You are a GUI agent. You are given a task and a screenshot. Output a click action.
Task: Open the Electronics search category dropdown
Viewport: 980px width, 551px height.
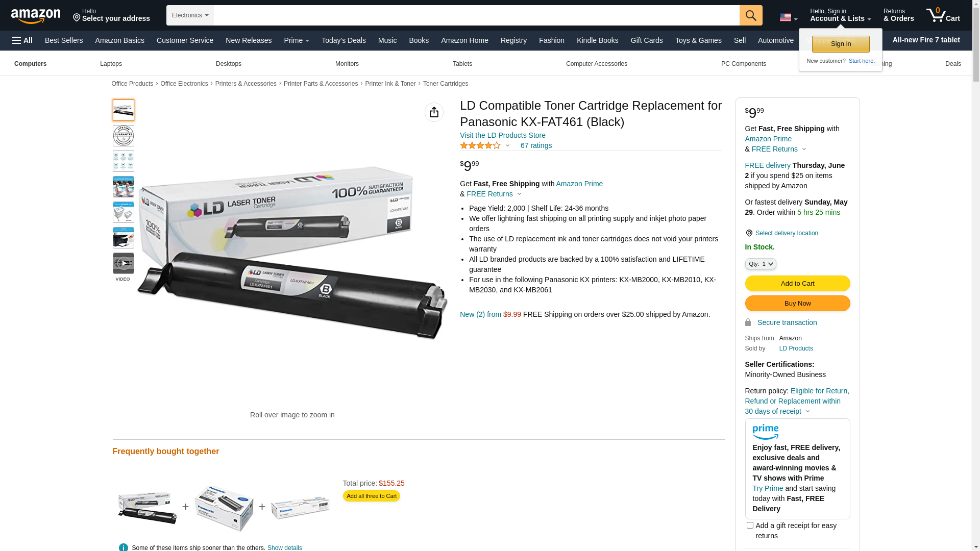pos(190,15)
